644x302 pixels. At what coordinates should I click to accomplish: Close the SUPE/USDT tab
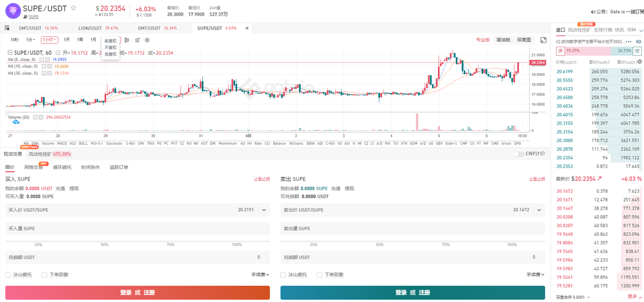[x=247, y=28]
